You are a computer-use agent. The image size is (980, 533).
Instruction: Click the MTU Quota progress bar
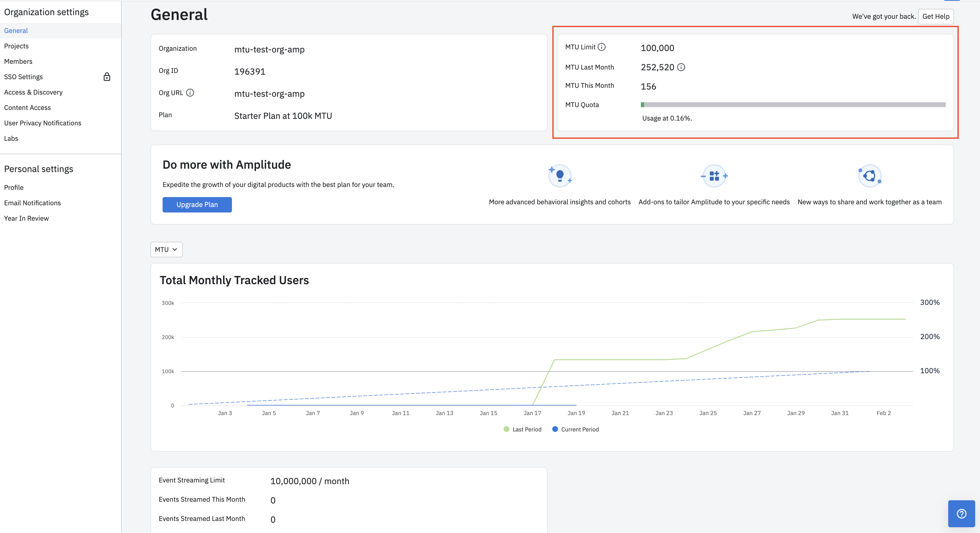[793, 104]
